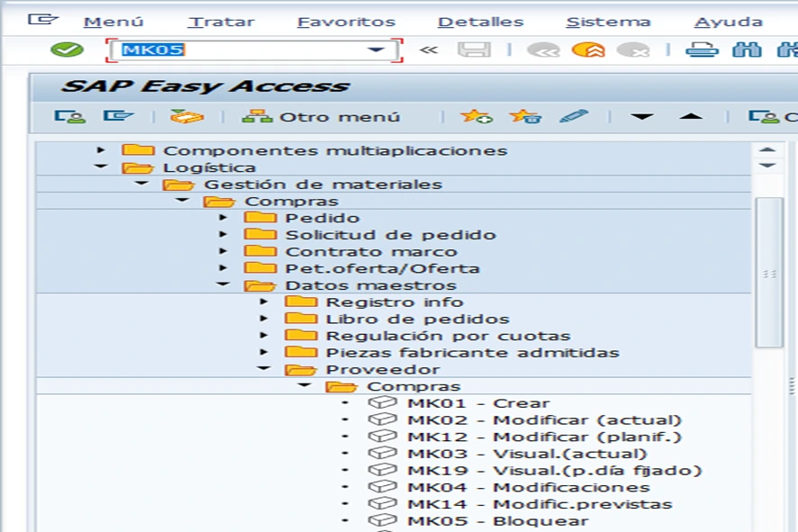The width and height of the screenshot is (798, 532).
Task: Click the User menu icon
Action: tap(69, 116)
